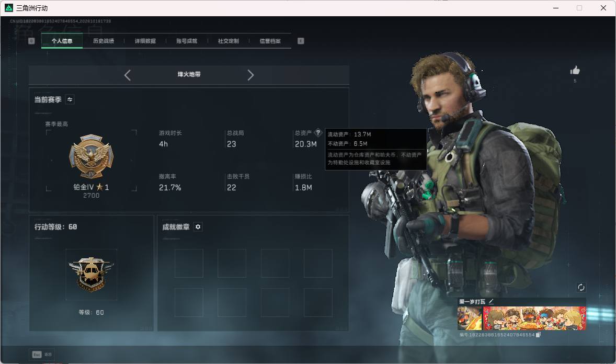The width and height of the screenshot is (616, 364).
Task: Open the 详细数据 tab
Action: [145, 41]
